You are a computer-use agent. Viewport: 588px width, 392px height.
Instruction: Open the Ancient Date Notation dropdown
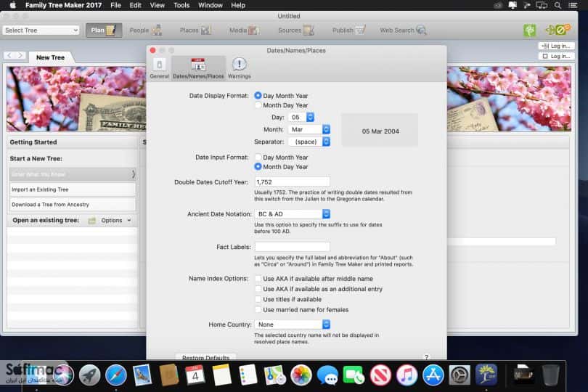coord(293,214)
